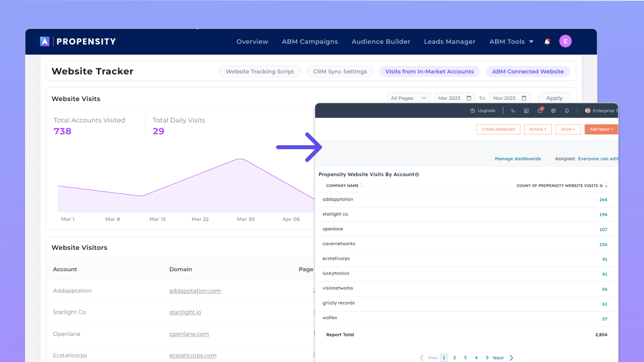
Task: Open the addapptation.com domain link
Action: pos(195,290)
